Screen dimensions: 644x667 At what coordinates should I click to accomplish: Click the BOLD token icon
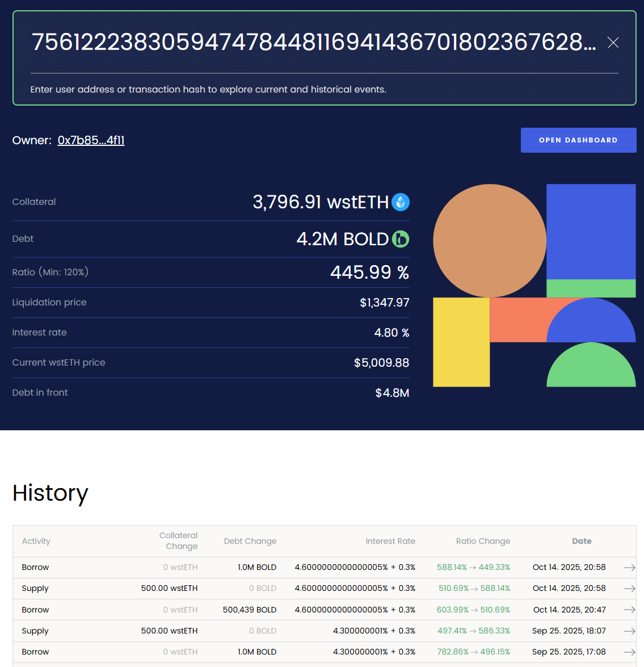401,239
